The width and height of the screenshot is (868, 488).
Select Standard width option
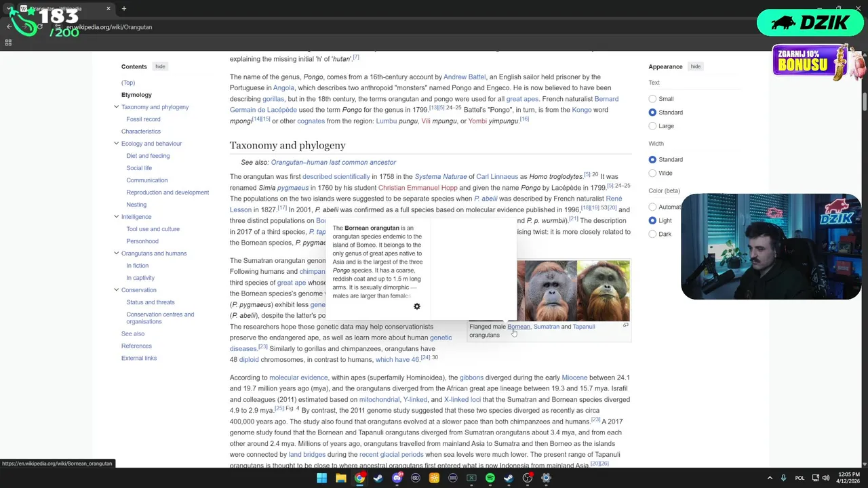(x=652, y=159)
